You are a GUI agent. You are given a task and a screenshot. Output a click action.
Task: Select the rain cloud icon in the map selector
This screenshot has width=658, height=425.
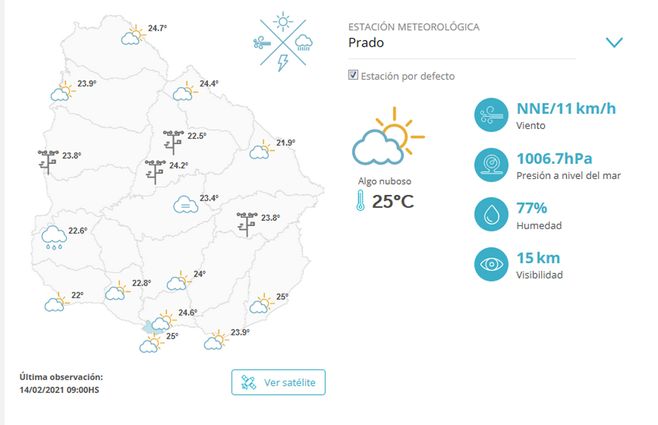pos(303,42)
